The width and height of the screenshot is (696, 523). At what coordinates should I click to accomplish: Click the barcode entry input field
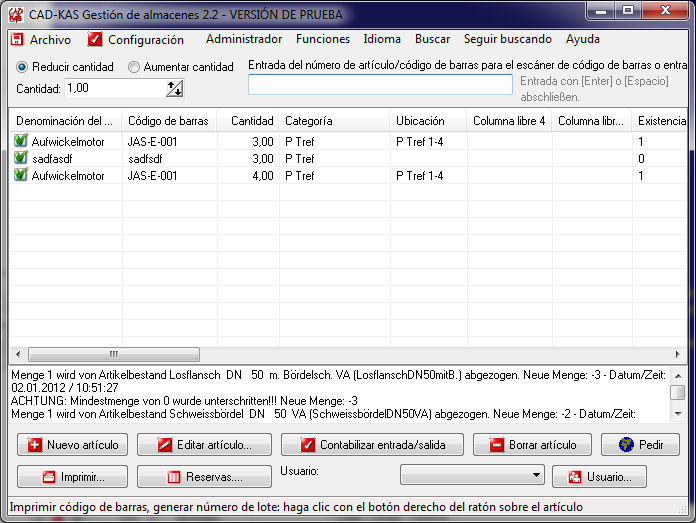(x=380, y=85)
